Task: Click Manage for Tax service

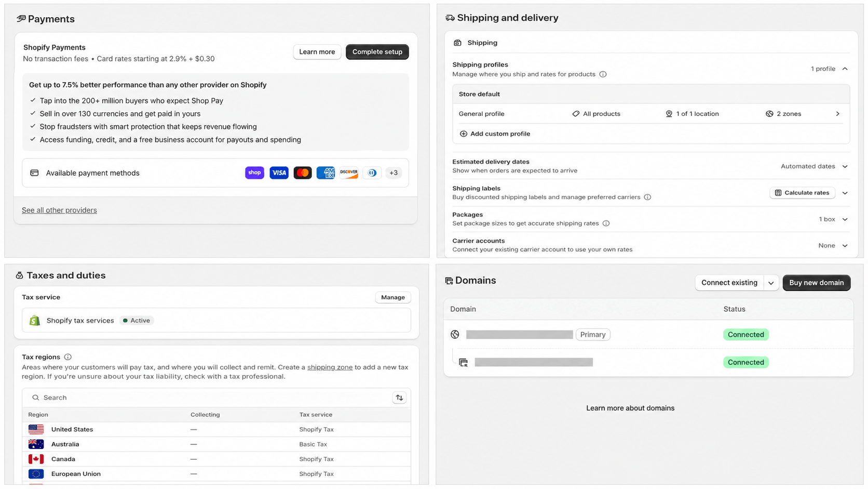Action: [x=393, y=297]
